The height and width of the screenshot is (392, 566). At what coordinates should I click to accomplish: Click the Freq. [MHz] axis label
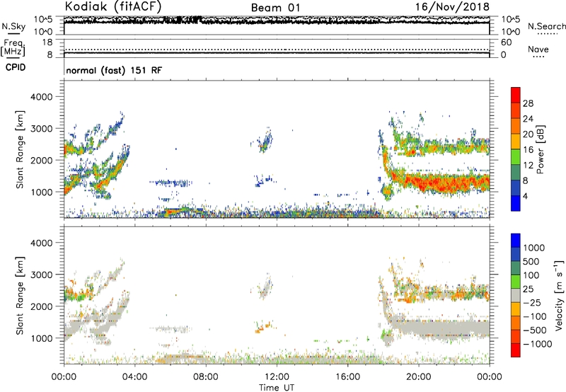13,47
